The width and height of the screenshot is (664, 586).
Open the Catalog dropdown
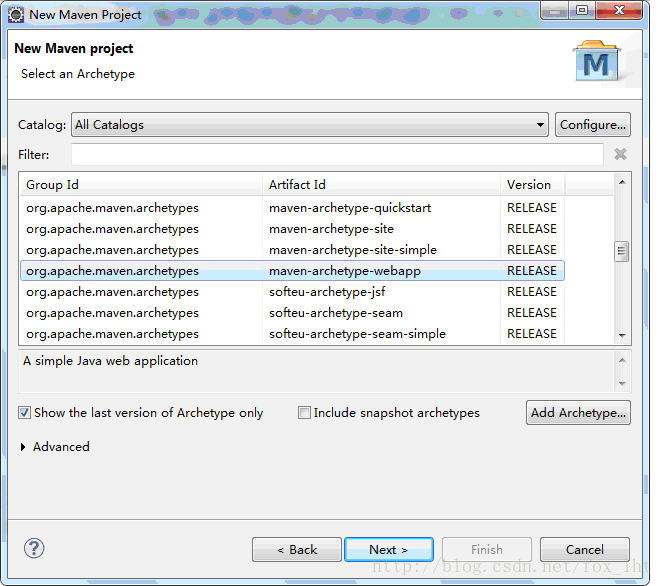[x=310, y=124]
